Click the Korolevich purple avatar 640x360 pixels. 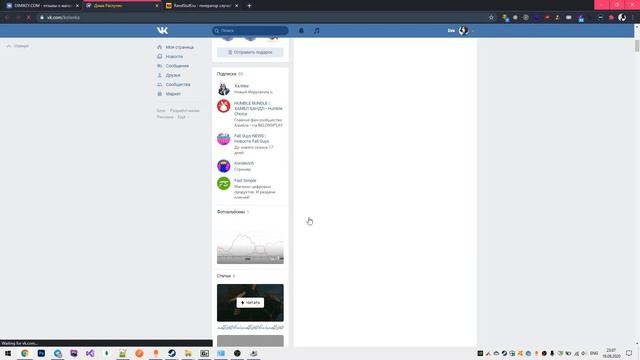(223, 166)
